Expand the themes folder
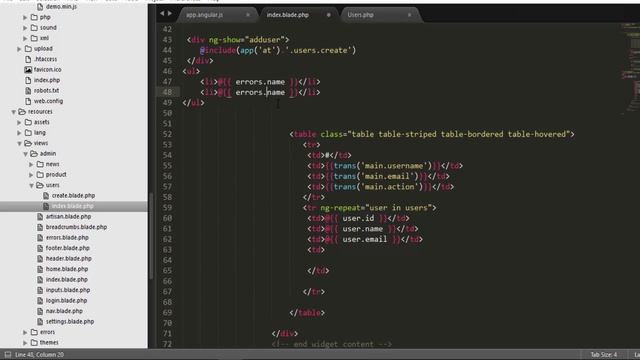This screenshot has height=360, width=640. pyautogui.click(x=25, y=343)
